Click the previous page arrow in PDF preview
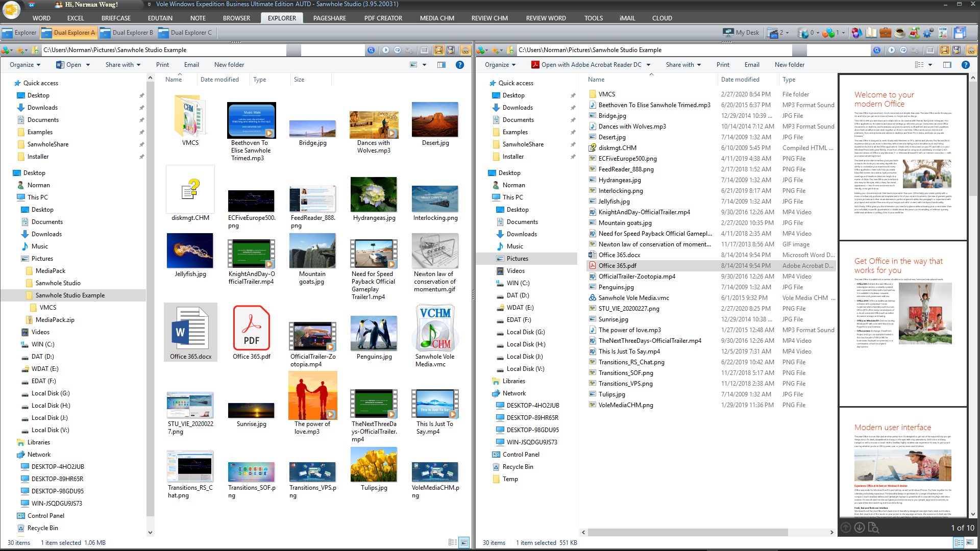Screen dimensions: 980x551 [846, 528]
